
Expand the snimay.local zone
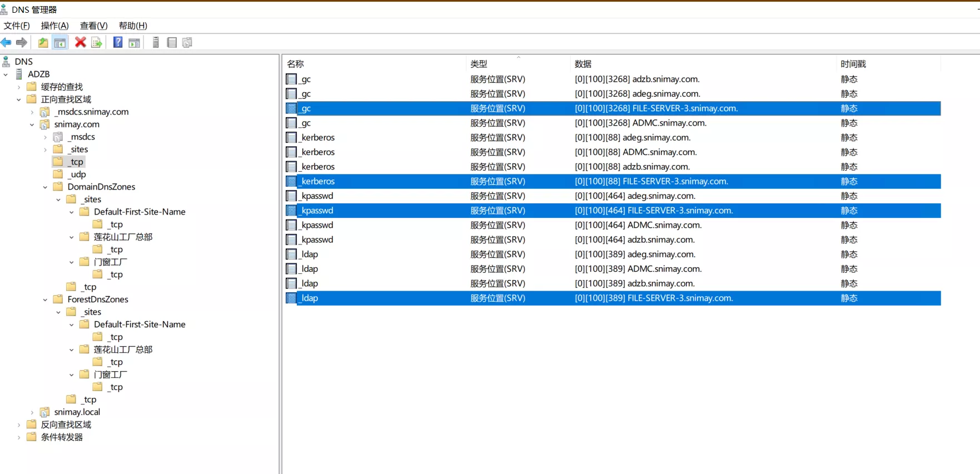click(32, 412)
